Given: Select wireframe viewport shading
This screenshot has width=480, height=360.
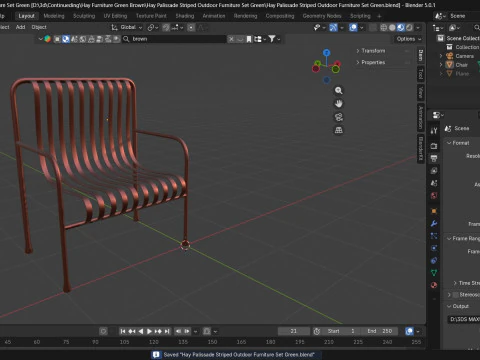Looking at the screenshot, I should pos(384,28).
